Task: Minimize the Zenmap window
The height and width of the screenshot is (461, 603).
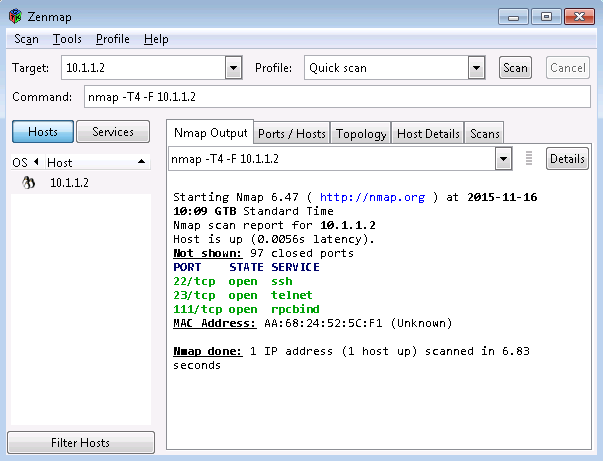Action: (x=513, y=17)
